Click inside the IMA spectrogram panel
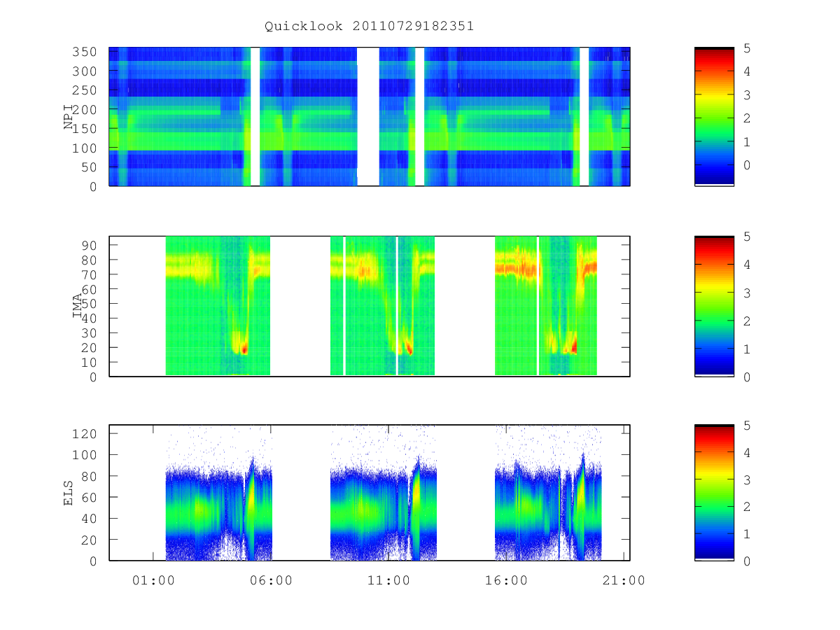Screen dimensions: 840x630 click(x=370, y=306)
